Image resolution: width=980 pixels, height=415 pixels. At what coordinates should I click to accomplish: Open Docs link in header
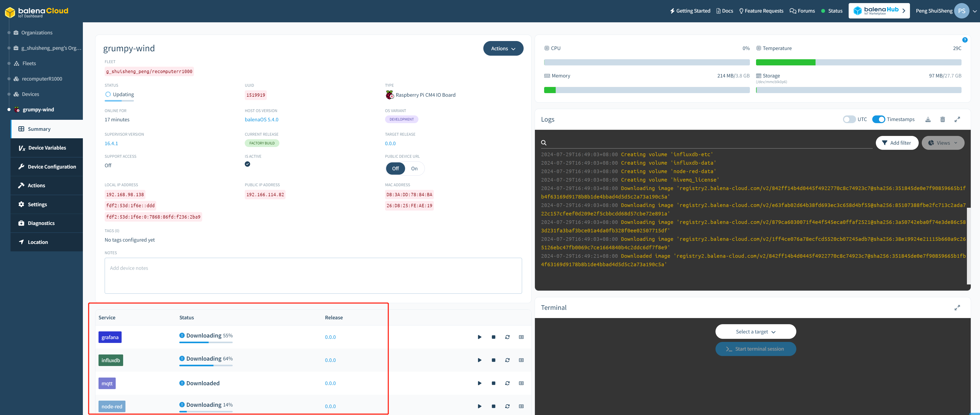click(724, 11)
